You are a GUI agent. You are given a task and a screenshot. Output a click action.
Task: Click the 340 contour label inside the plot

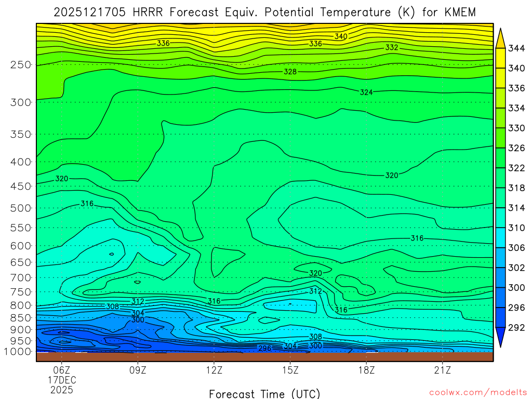tap(341, 37)
